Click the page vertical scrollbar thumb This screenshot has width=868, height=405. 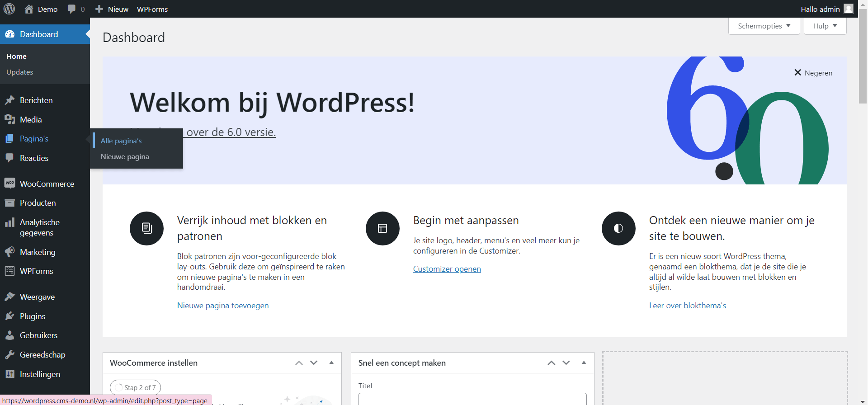coord(863,57)
